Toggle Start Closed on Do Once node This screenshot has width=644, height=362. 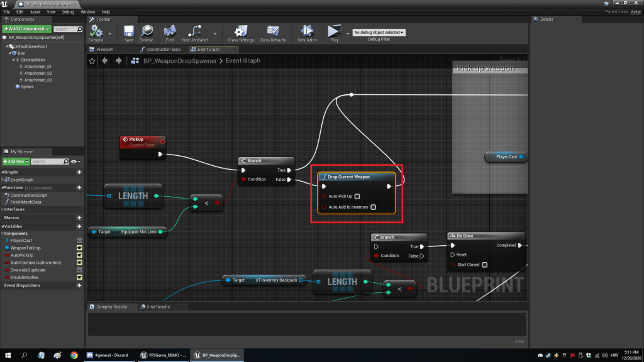tap(484, 265)
